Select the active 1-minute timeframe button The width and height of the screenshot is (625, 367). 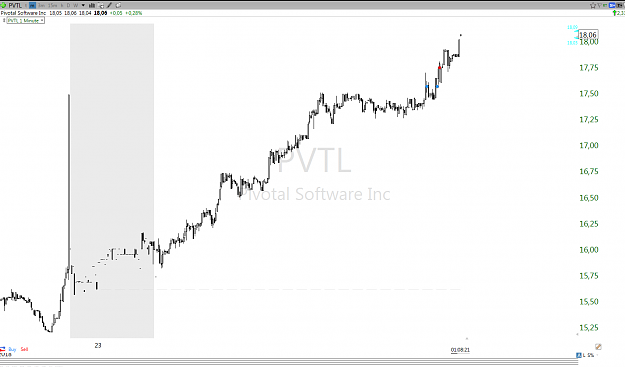point(32,6)
